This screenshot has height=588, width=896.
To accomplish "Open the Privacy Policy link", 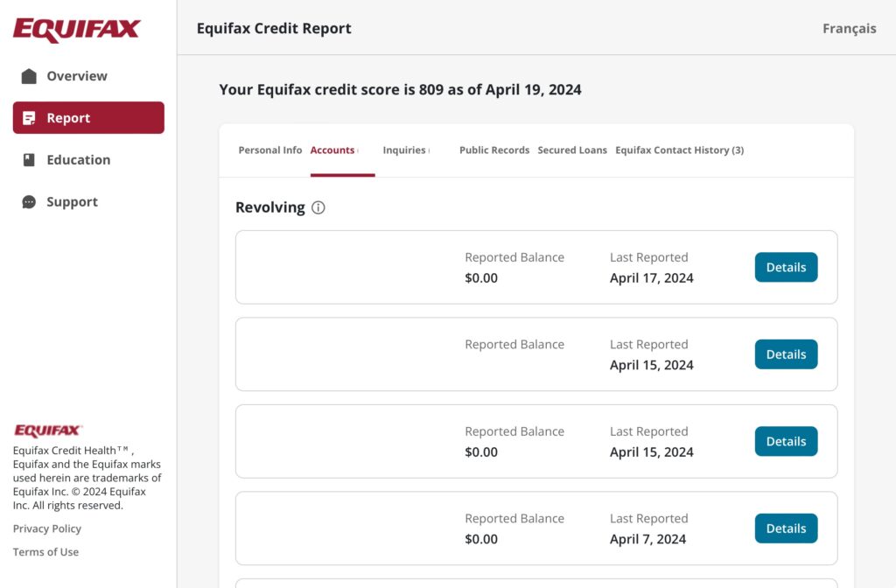I will [x=47, y=528].
